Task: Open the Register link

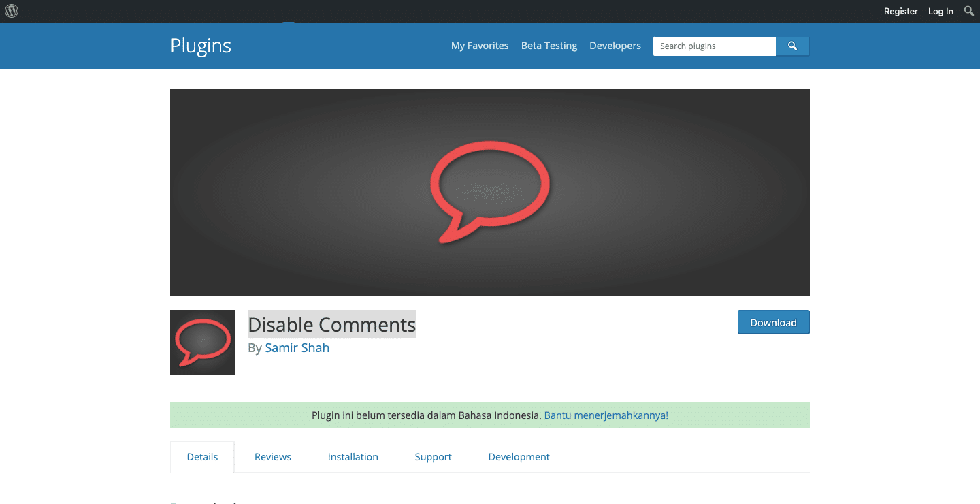Action: [901, 11]
